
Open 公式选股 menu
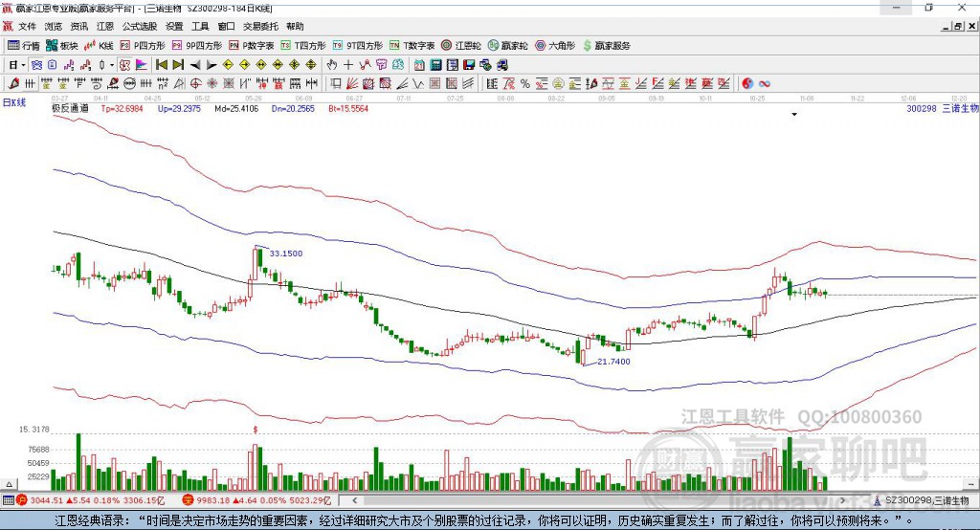[x=140, y=26]
